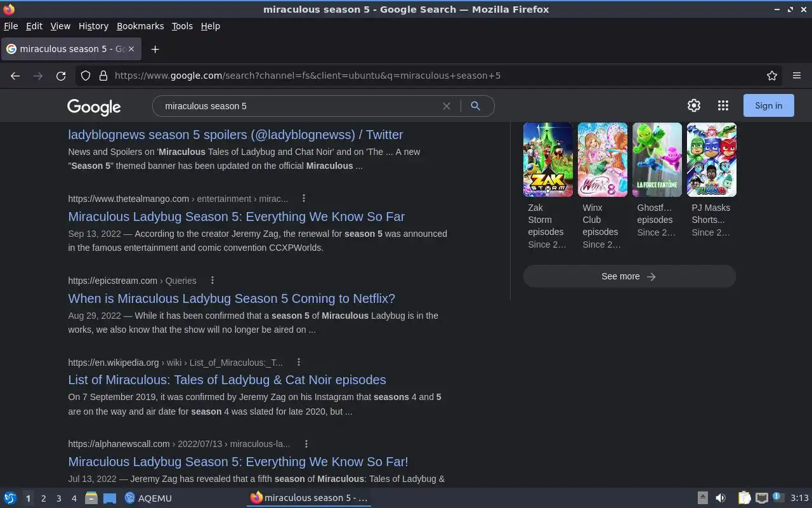812x508 pixels.
Task: Switch to AQEMU taskbar window
Action: (x=148, y=498)
